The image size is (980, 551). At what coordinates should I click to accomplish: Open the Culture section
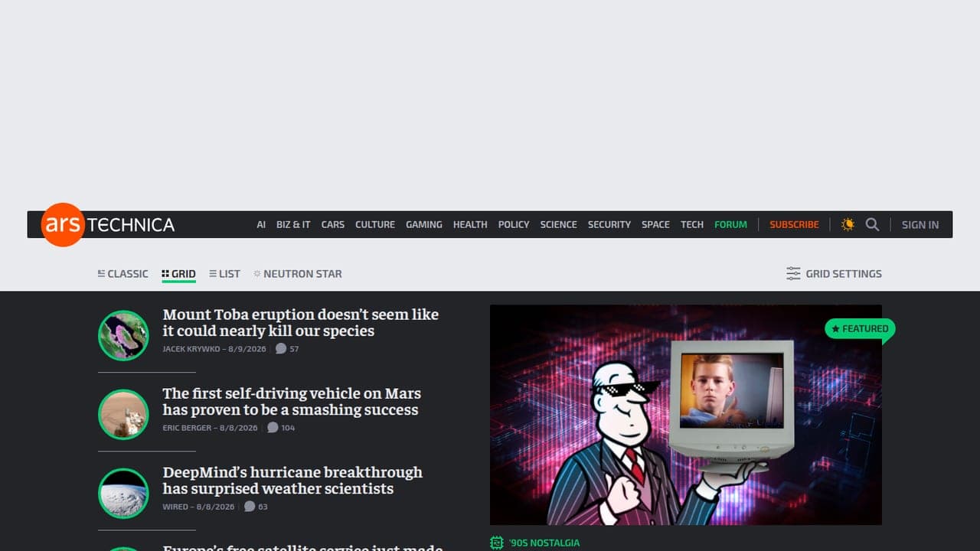pos(375,224)
